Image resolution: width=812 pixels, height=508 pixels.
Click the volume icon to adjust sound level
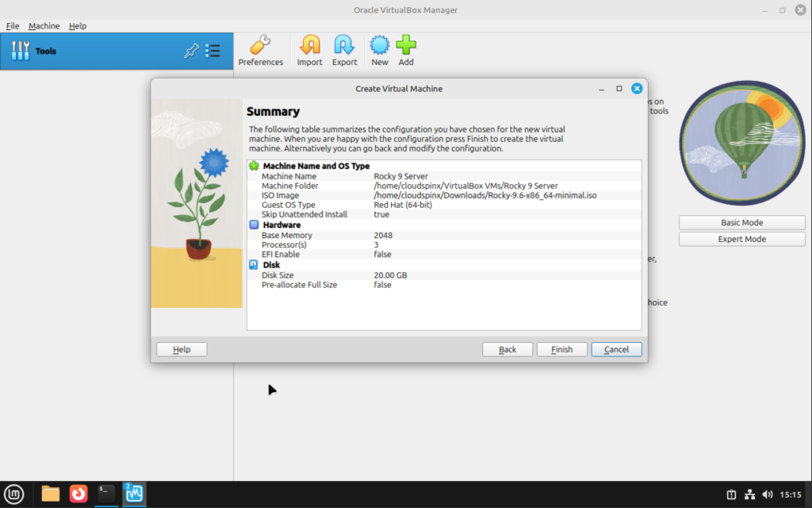coord(768,493)
